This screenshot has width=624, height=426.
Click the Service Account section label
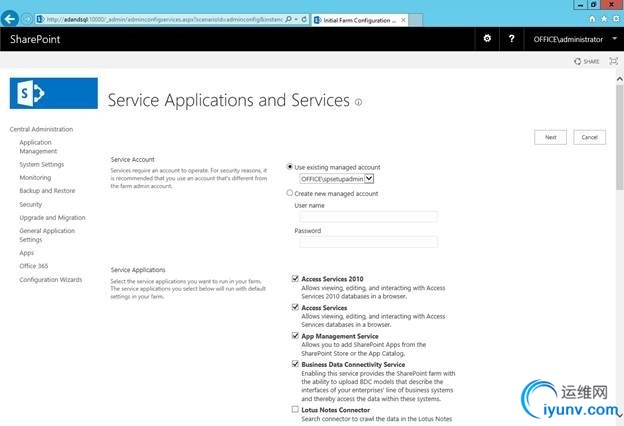133,159
